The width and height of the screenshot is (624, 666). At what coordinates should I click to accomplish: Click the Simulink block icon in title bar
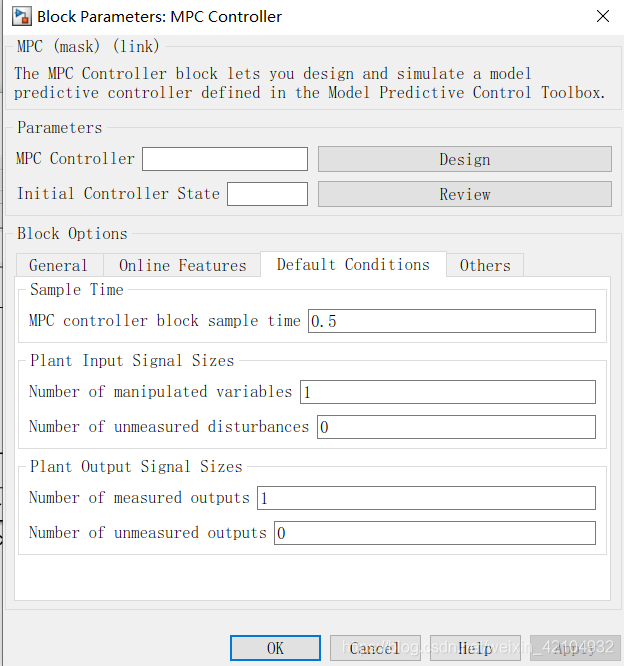(x=21, y=17)
